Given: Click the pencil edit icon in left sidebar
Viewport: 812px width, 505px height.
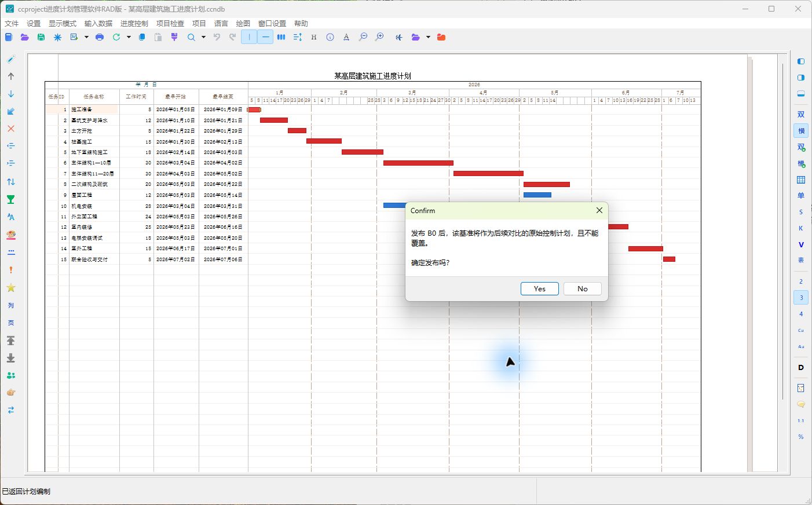Looking at the screenshot, I should [11, 59].
